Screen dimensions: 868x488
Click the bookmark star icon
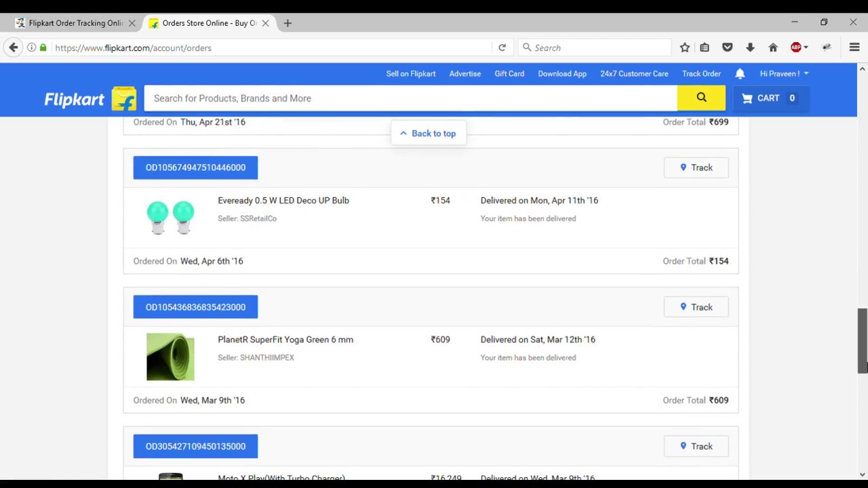click(685, 47)
